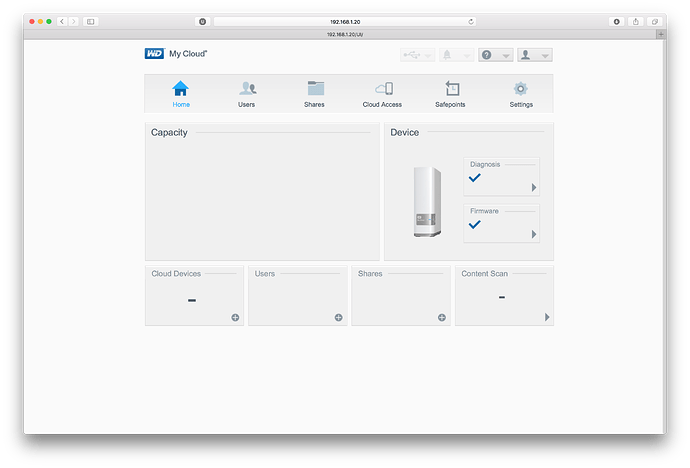Add a share via Shares panel plus

point(442,318)
